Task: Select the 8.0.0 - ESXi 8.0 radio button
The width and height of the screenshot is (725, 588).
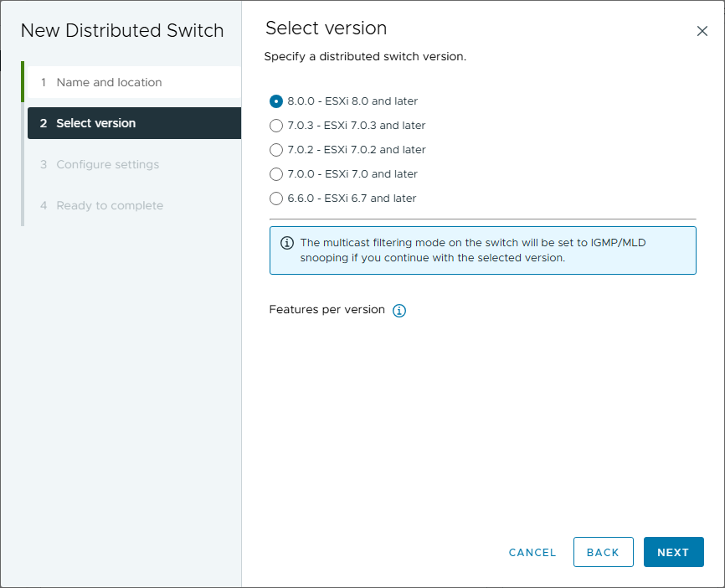Action: (276, 101)
